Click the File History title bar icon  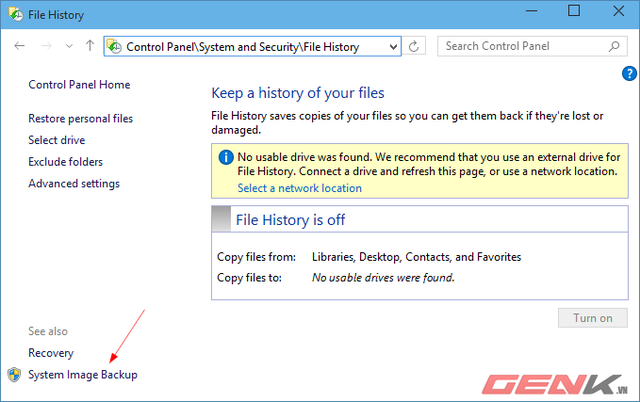(x=16, y=14)
